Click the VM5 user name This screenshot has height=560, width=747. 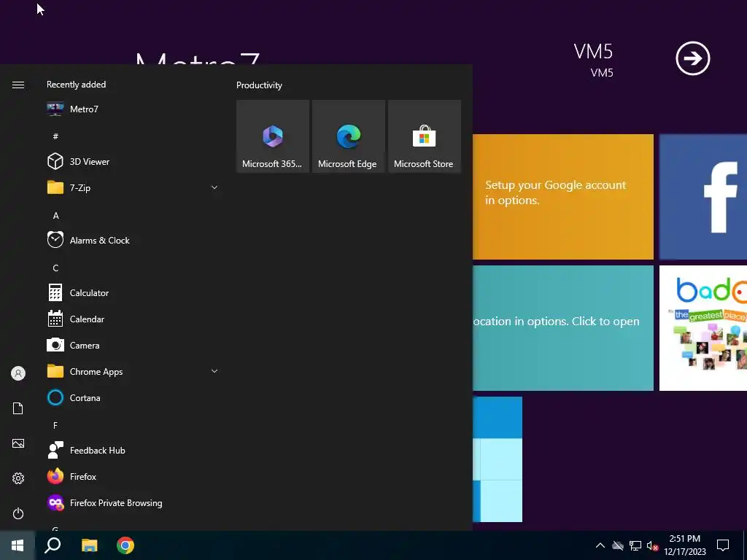593,52
